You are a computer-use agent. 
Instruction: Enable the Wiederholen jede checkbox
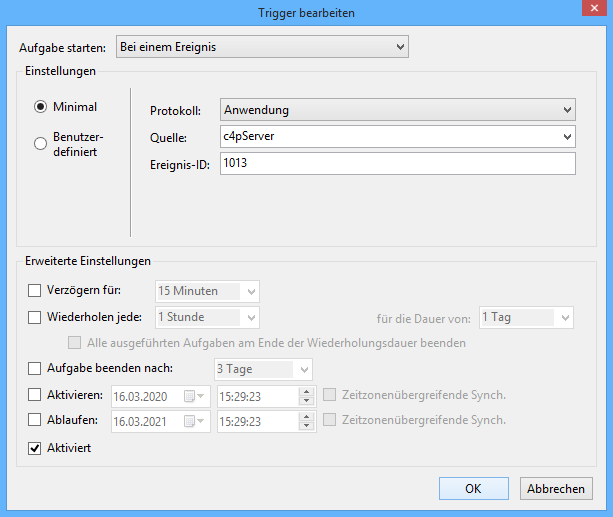point(36,318)
